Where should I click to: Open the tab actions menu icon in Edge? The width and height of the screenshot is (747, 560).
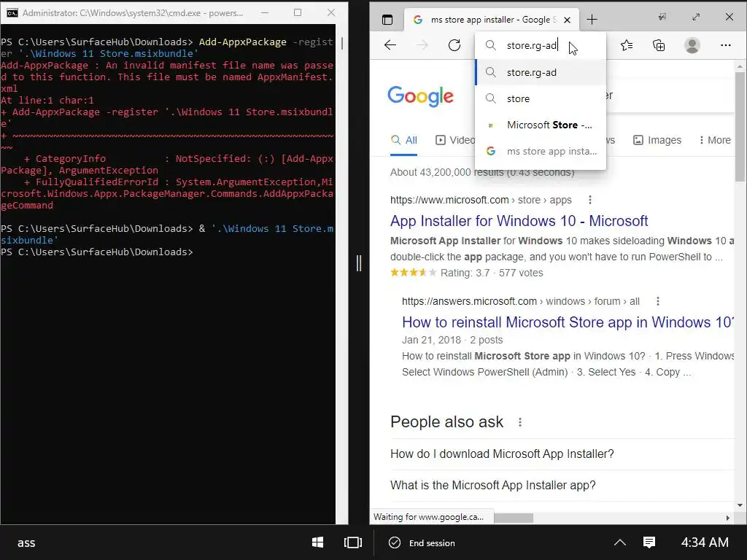click(387, 20)
